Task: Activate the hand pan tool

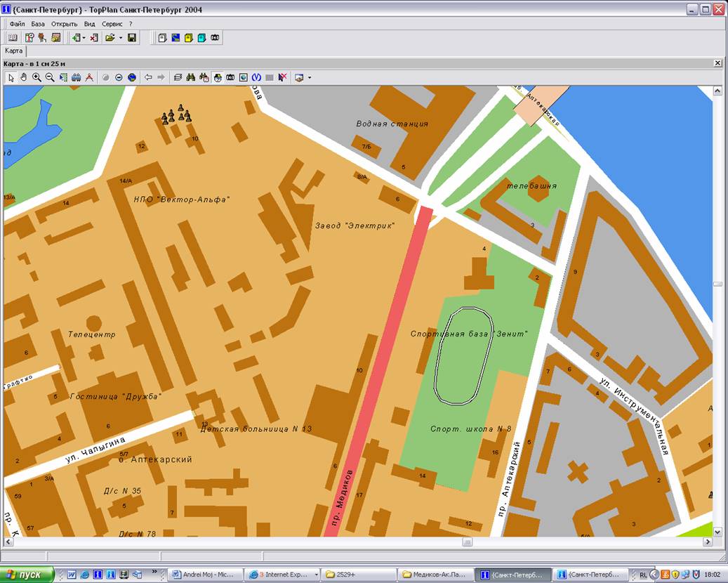Action: (x=23, y=77)
